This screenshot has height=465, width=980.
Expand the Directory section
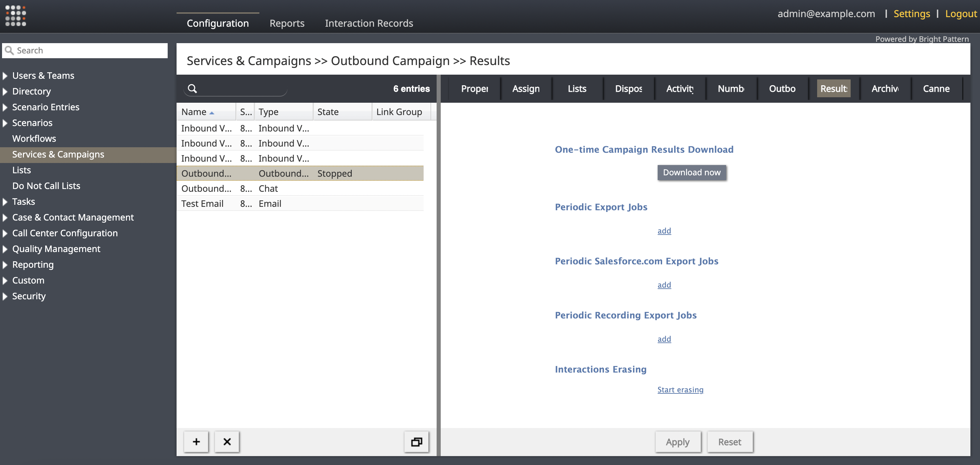tap(5, 91)
